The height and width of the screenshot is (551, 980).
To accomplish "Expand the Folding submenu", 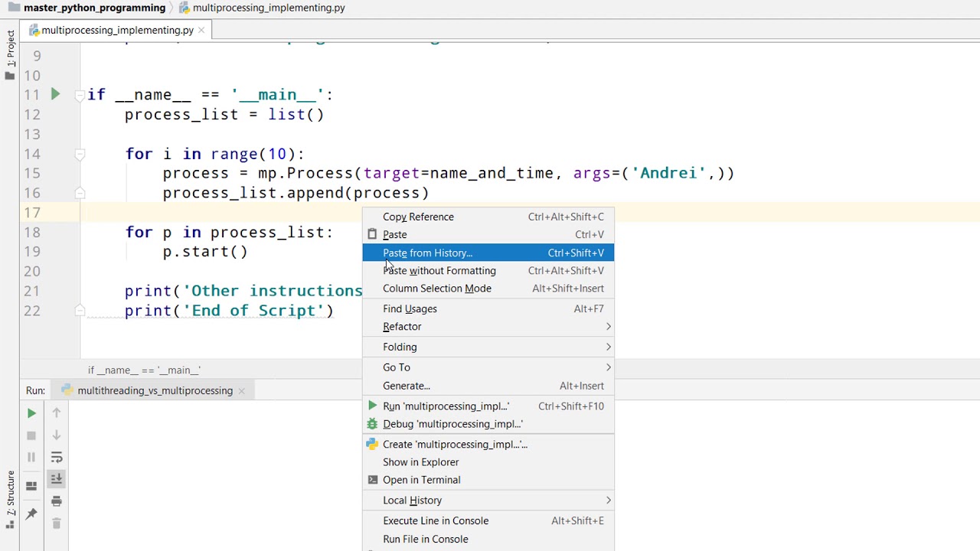I will 488,347.
